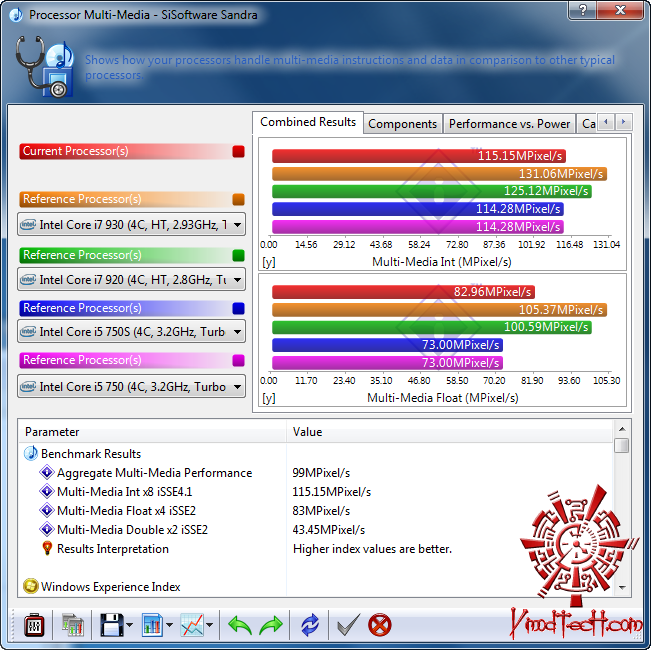
Task: Click the Benchmark Results music note icon
Action: 31,454
